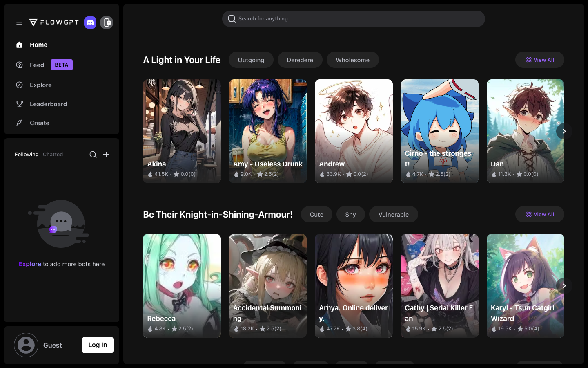
Task: Click the flame icon on Cathy card
Action: click(x=408, y=329)
